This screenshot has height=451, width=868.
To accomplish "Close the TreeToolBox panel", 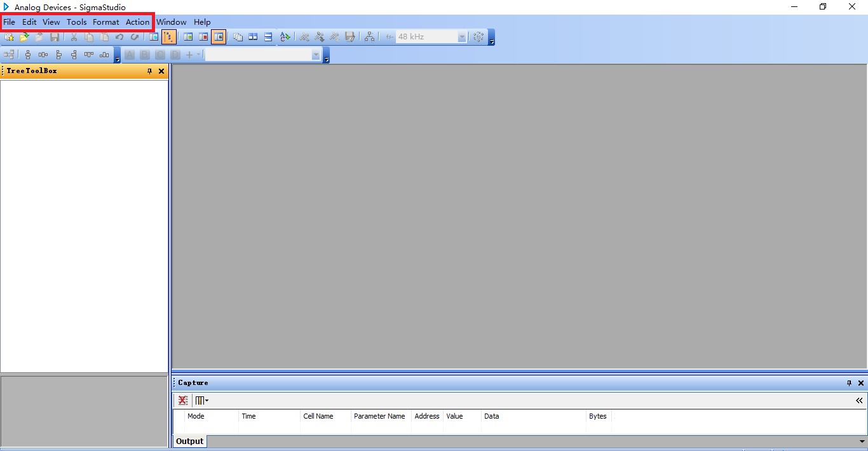I will [161, 71].
